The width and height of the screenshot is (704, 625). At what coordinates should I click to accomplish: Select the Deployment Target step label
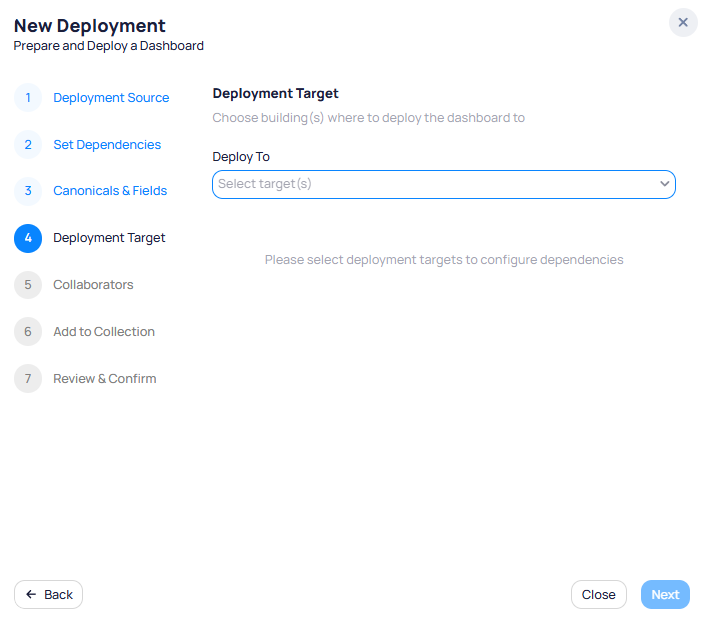[x=109, y=238]
